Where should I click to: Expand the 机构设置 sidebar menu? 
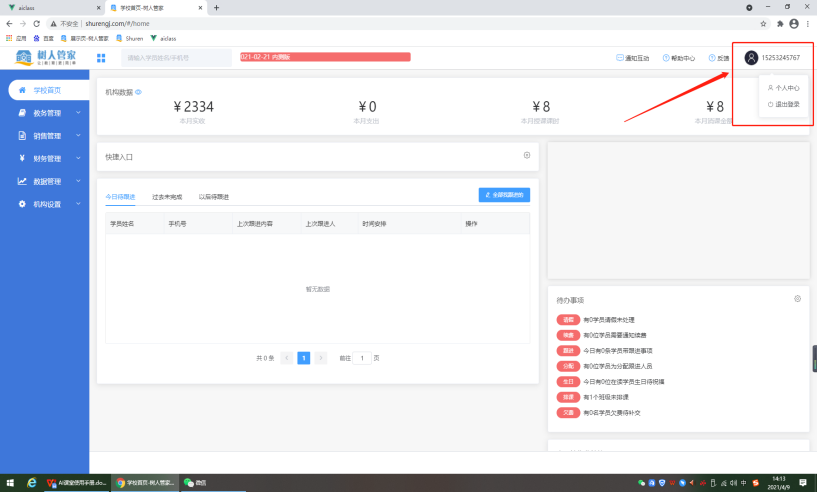coord(48,204)
